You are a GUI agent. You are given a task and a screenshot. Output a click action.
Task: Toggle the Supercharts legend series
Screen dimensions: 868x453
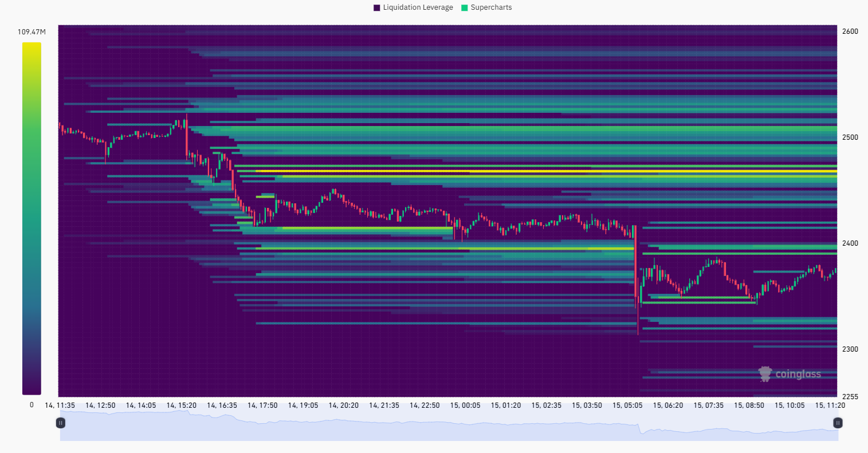pyautogui.click(x=486, y=7)
